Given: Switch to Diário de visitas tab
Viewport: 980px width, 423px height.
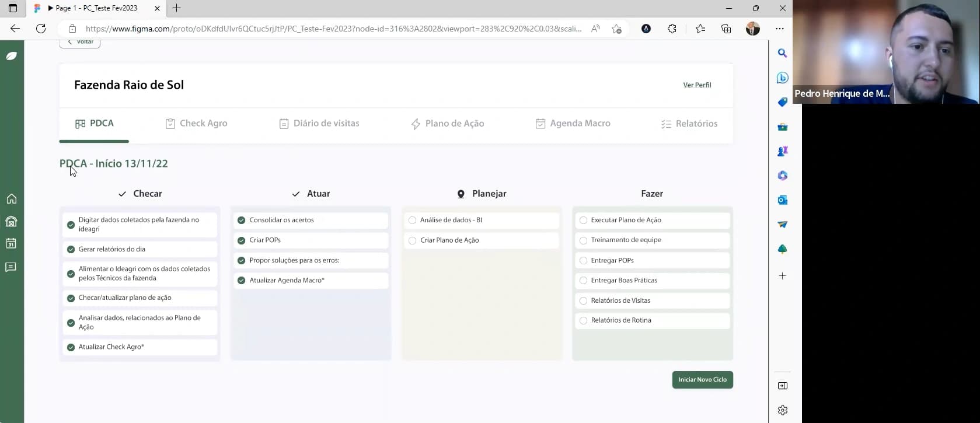Looking at the screenshot, I should coord(319,124).
